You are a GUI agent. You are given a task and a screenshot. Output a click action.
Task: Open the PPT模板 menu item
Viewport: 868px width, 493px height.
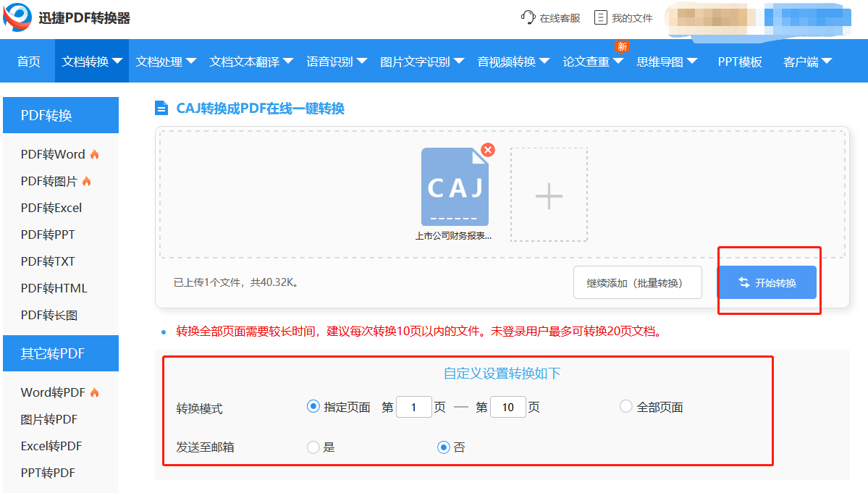point(740,61)
